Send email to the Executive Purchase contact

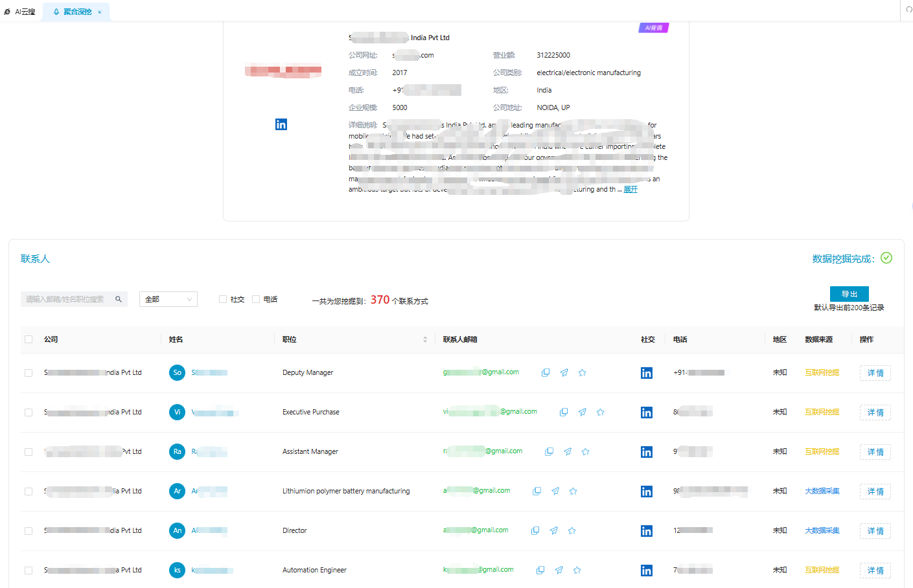582,413
